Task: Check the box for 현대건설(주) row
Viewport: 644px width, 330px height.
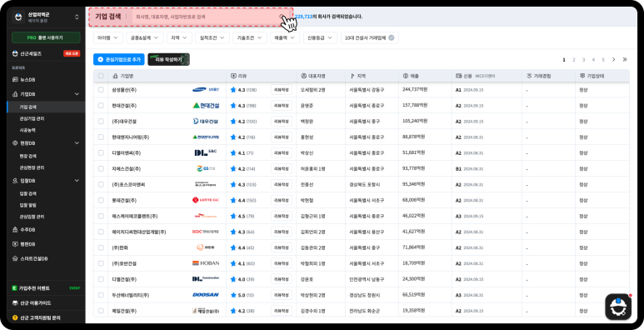Action: point(101,106)
